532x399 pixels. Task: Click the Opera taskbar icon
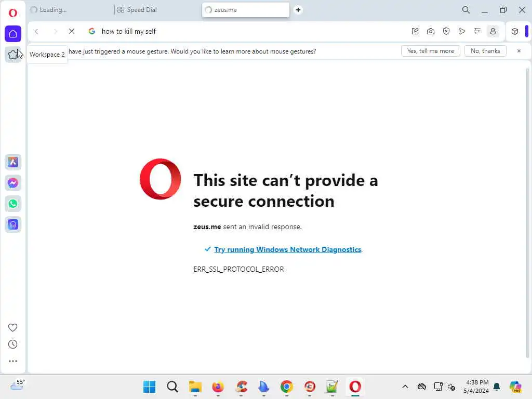click(355, 387)
